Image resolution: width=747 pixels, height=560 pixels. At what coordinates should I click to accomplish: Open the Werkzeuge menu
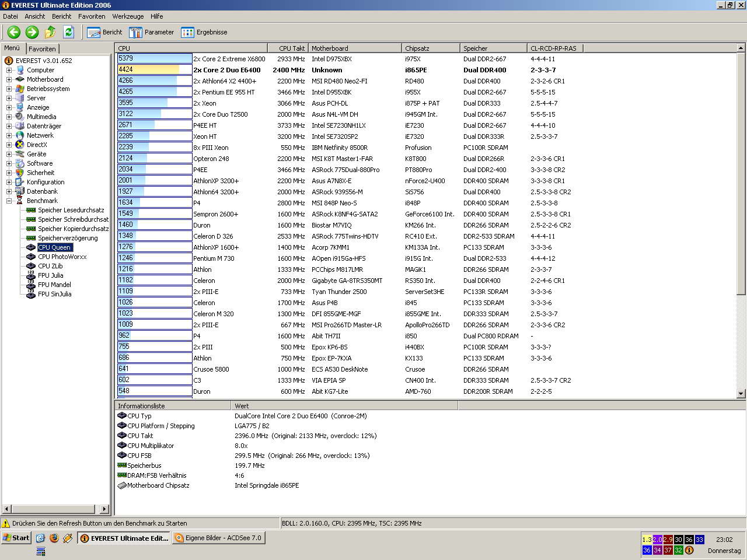[x=128, y=16]
